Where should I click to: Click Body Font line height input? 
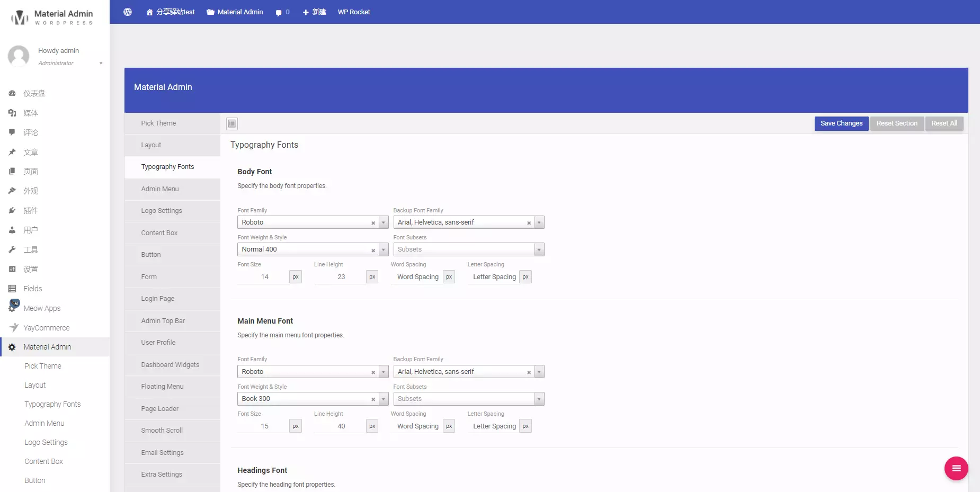coord(340,277)
